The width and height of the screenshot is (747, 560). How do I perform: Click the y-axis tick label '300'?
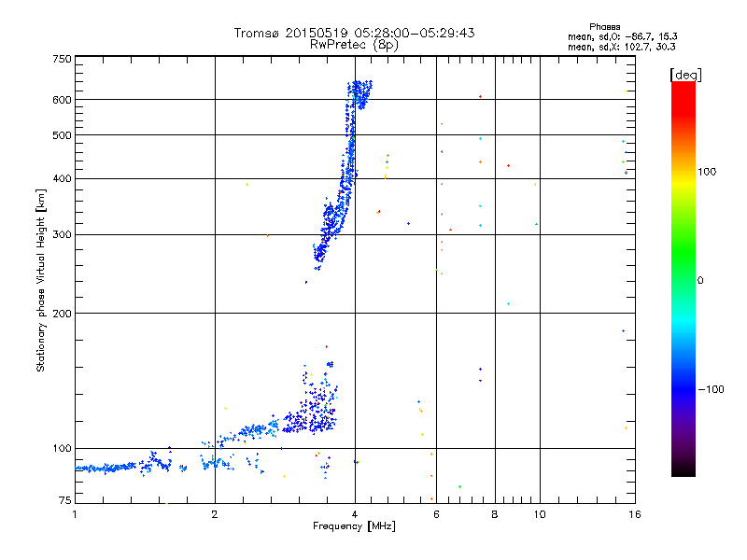click(x=62, y=235)
